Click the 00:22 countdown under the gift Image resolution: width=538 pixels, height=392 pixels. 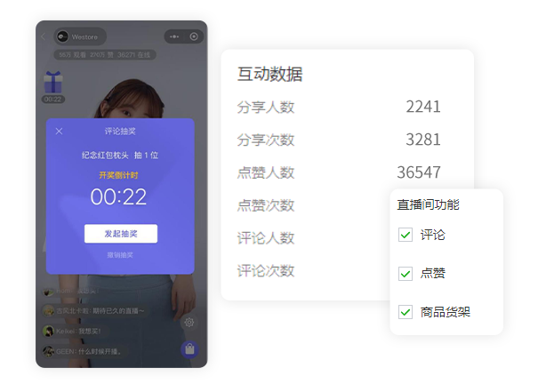coord(53,100)
